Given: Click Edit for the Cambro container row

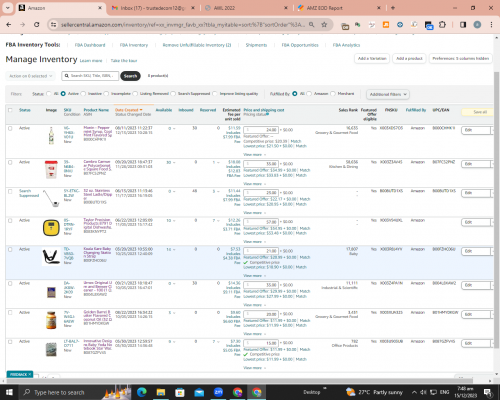Looking at the screenshot, I should click(x=476, y=164).
